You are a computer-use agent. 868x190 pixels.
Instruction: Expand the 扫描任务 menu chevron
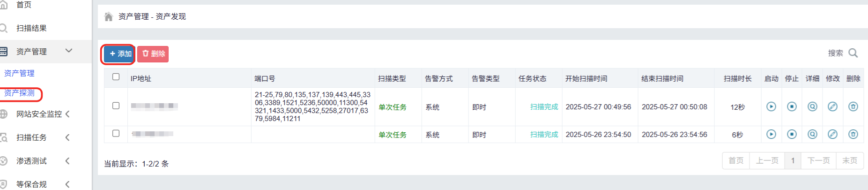pos(68,137)
